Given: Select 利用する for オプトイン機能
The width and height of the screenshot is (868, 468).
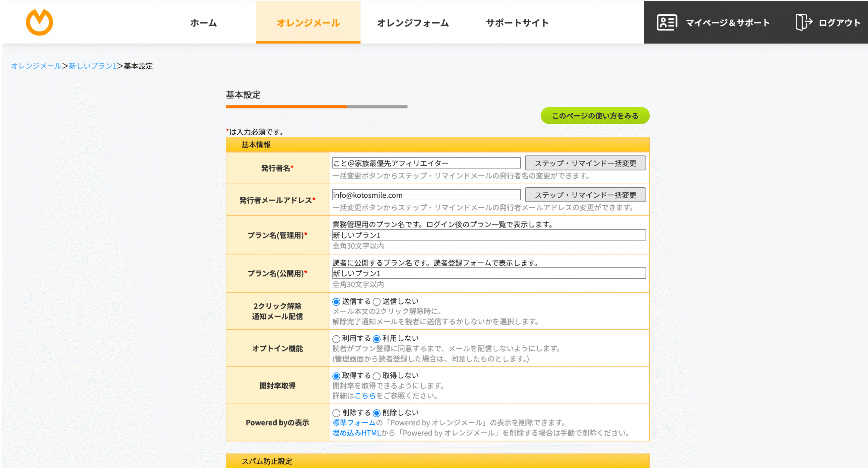Looking at the screenshot, I should click(336, 339).
